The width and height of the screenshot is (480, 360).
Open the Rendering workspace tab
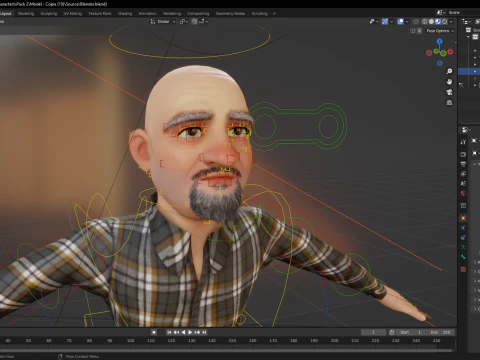coord(172,14)
